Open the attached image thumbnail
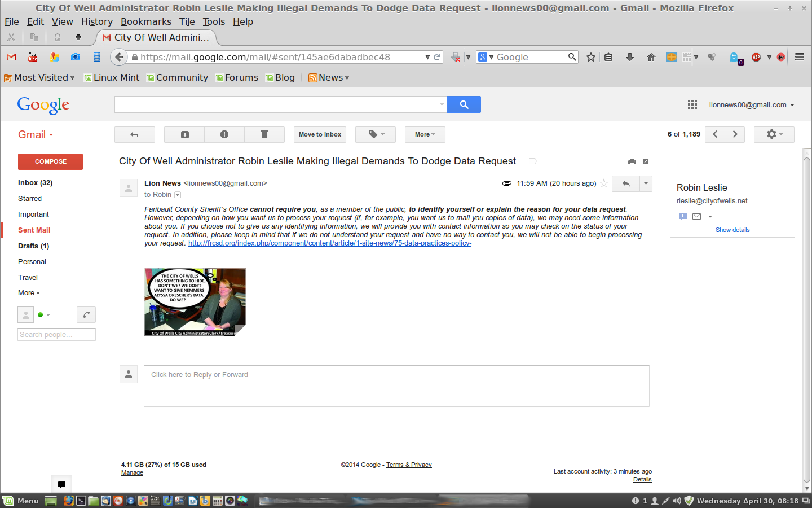Image resolution: width=812 pixels, height=508 pixels. 195,302
